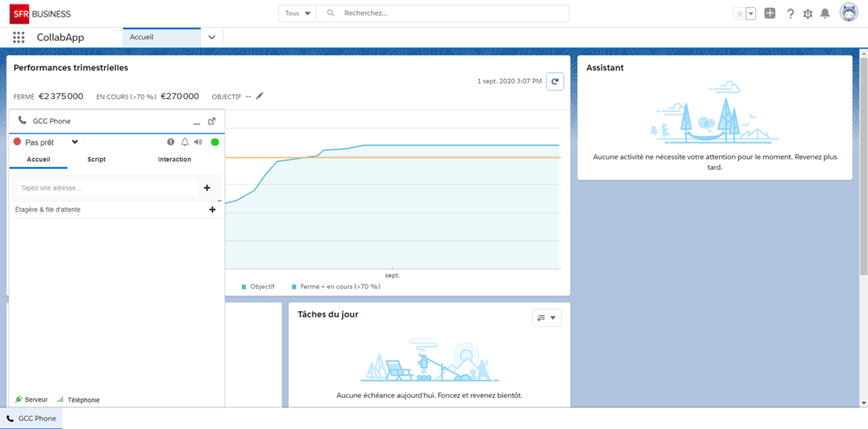Click the GCC Phone utility bar button
This screenshot has width=868, height=429.
point(32,418)
